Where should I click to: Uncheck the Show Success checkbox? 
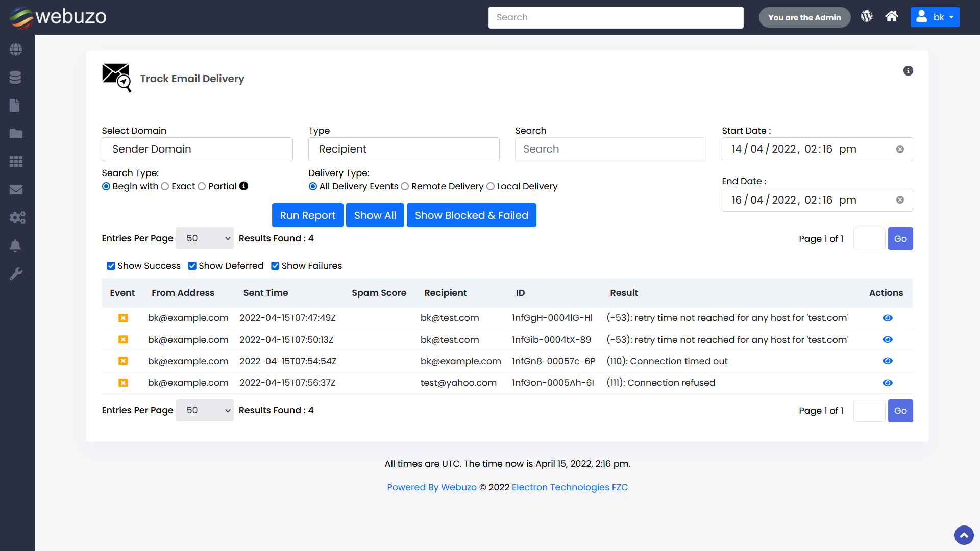click(111, 266)
